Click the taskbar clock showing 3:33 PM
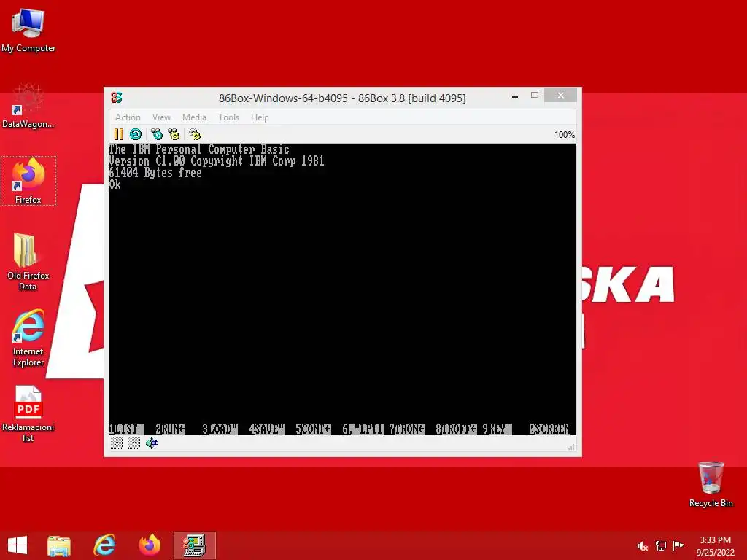The width and height of the screenshot is (747, 560). click(x=715, y=546)
